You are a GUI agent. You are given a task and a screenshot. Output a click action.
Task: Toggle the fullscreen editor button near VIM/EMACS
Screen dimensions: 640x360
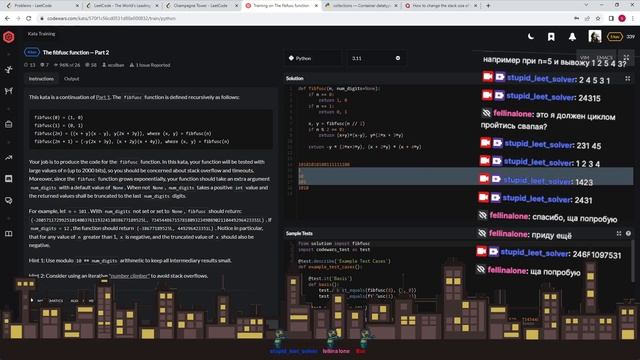[626, 58]
